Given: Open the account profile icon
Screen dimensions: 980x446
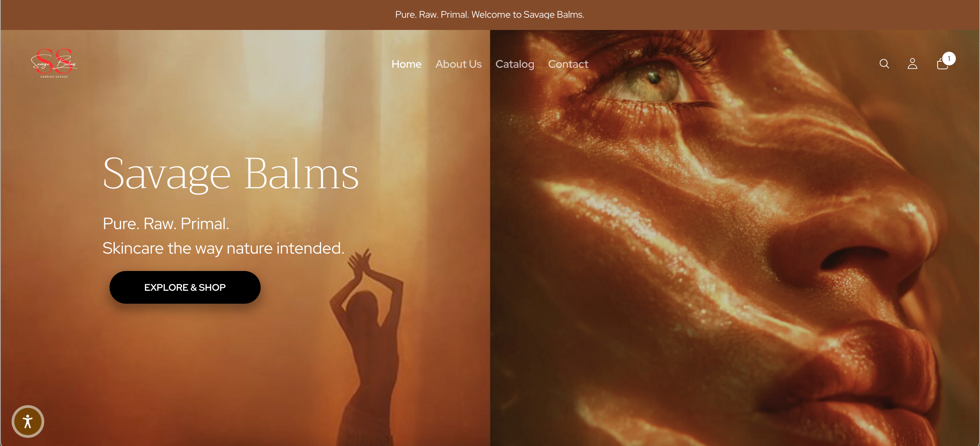Looking at the screenshot, I should (912, 64).
